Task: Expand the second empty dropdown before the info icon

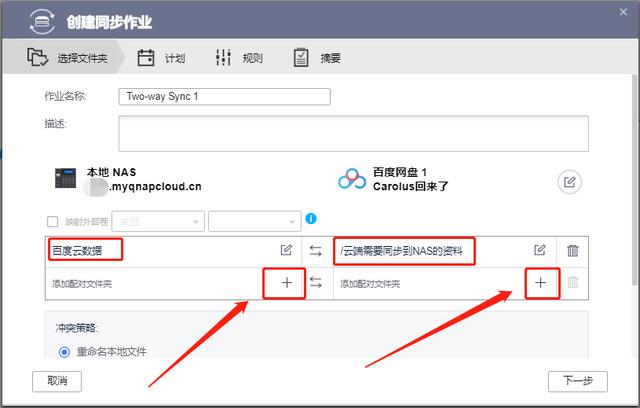Action: coord(255,221)
